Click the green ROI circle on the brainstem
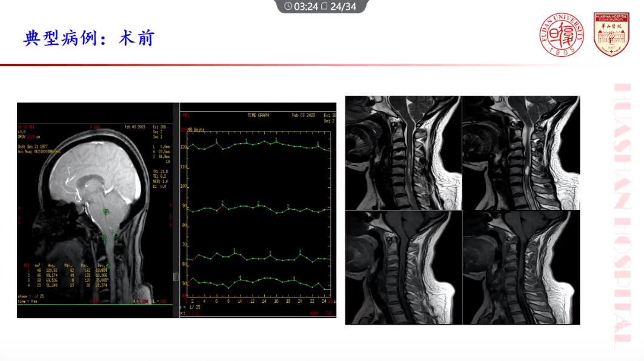 click(x=105, y=211)
